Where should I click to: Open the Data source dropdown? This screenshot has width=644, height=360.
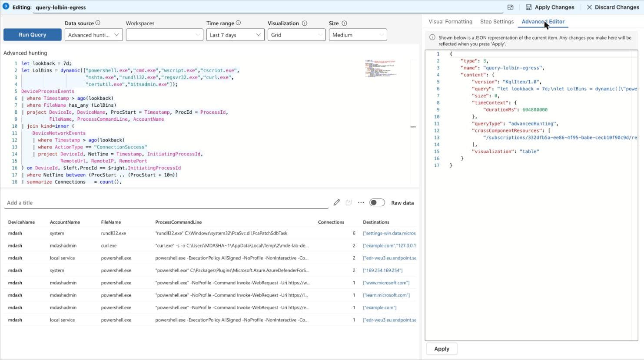click(93, 35)
